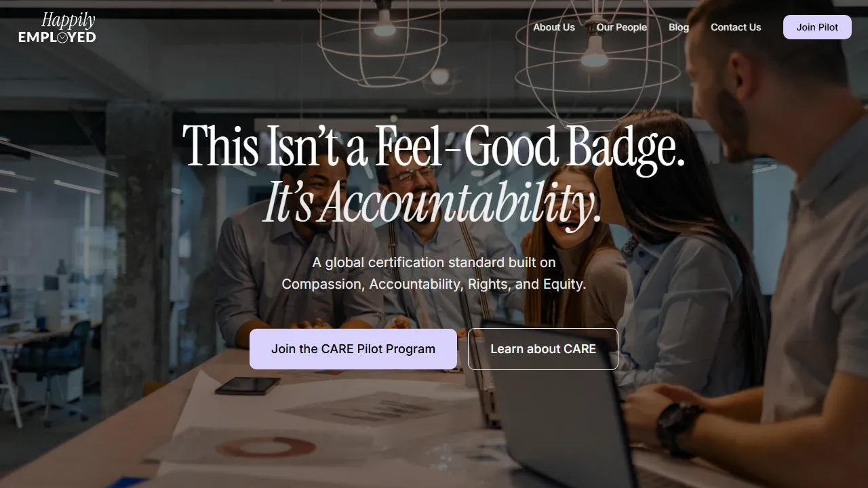Click the Happily script text in the logo

pos(68,18)
